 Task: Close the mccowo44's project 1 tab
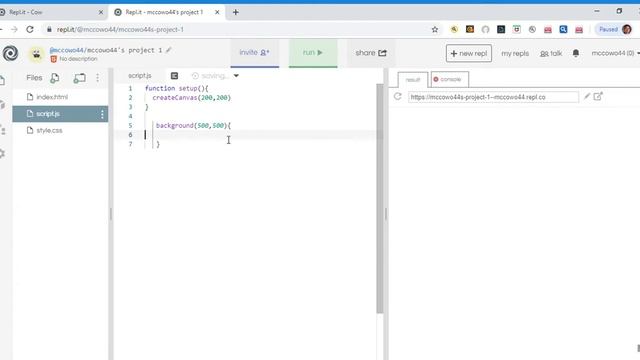point(217,12)
